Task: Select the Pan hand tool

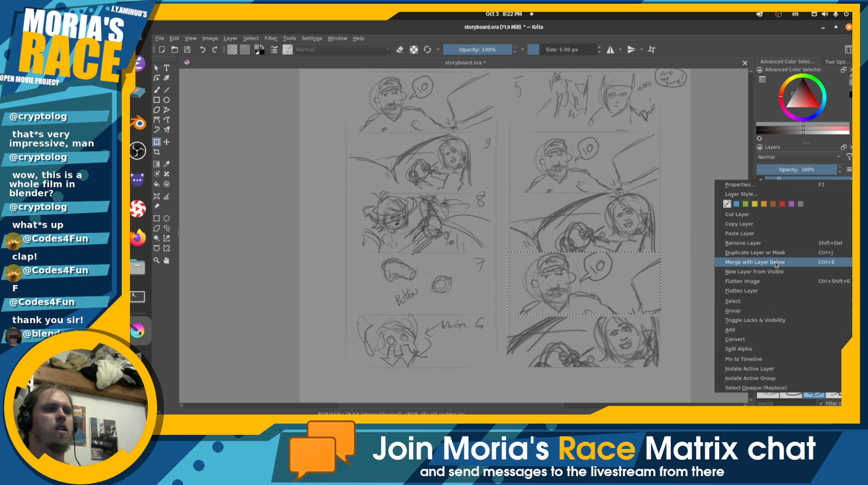Action: point(167,260)
